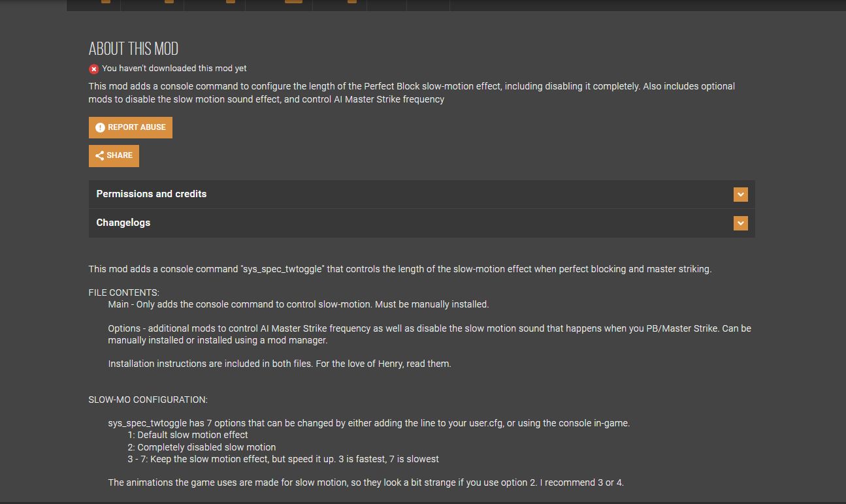Click the Share network icon
Image resolution: width=846 pixels, height=504 pixels.
point(100,156)
